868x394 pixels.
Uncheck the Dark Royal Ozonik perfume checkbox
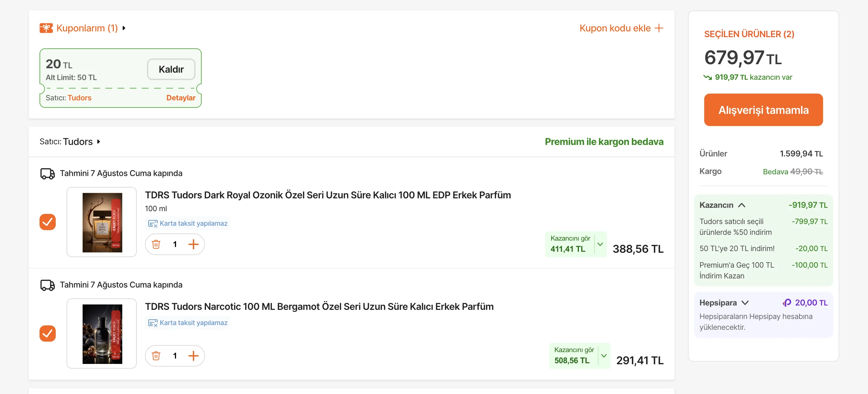(48, 222)
